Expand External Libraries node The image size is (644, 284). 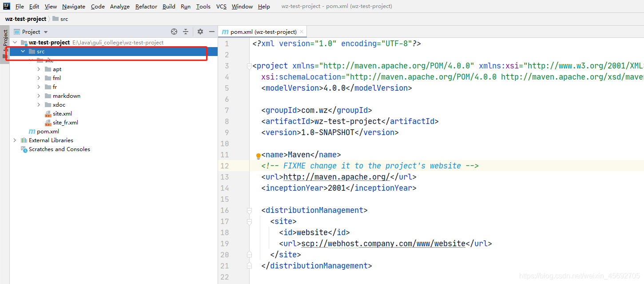point(15,140)
